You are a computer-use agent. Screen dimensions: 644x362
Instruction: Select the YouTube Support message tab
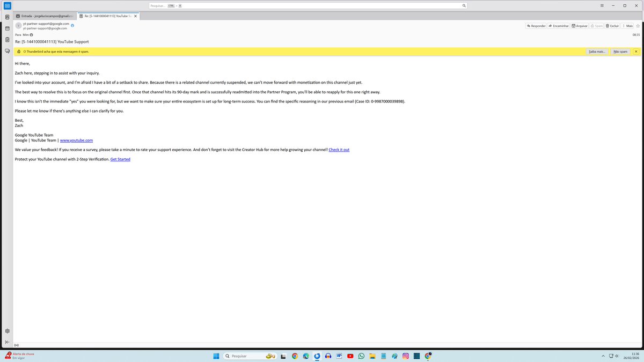(106, 16)
